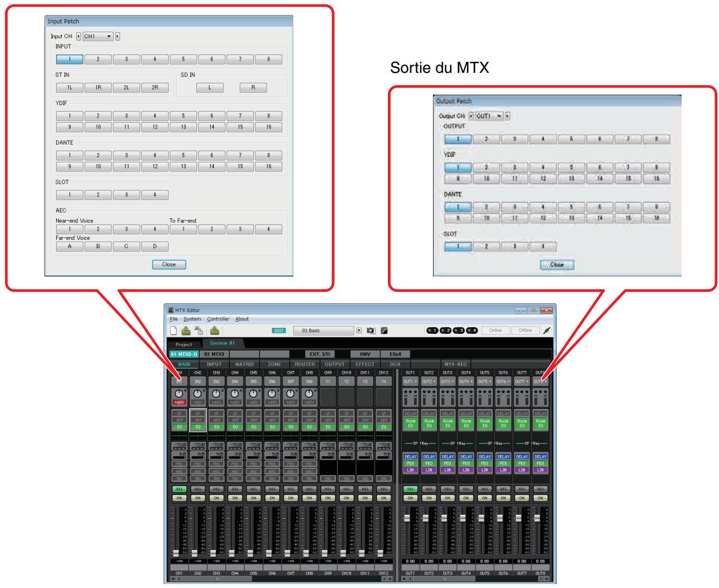Screen dimensions: 719x588
Task: Click the Offline button
Action: [525, 330]
